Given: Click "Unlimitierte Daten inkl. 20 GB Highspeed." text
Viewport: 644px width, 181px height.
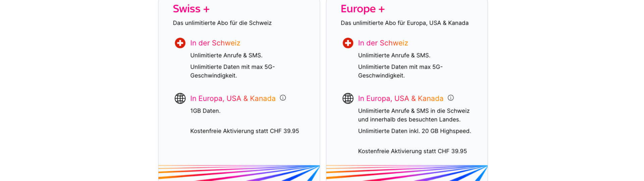Looking at the screenshot, I should coord(414,131).
